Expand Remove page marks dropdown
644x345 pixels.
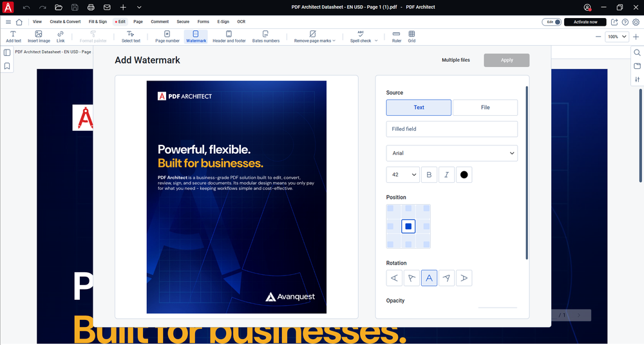click(315, 37)
